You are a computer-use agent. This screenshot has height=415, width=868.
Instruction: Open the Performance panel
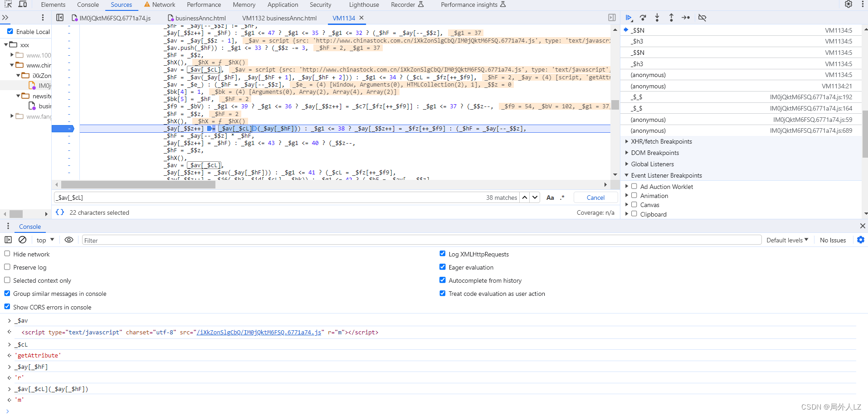(x=204, y=5)
